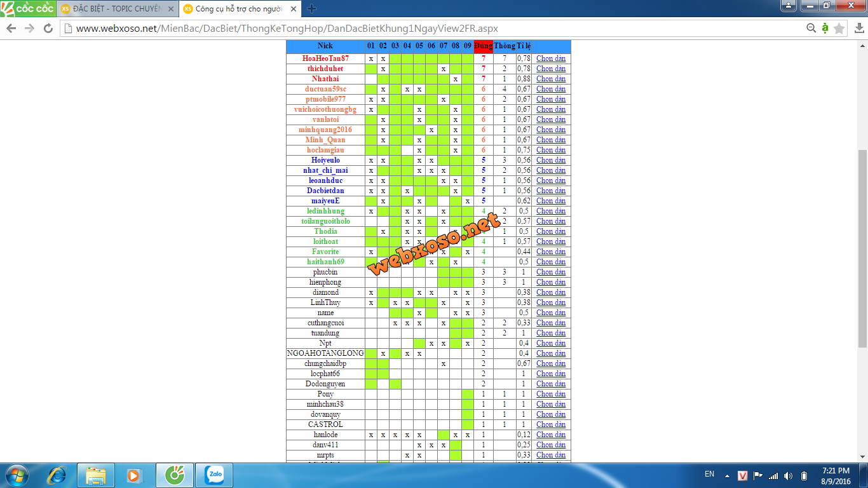
Task: Launch Internet Explorer from the taskbar
Action: point(58,475)
